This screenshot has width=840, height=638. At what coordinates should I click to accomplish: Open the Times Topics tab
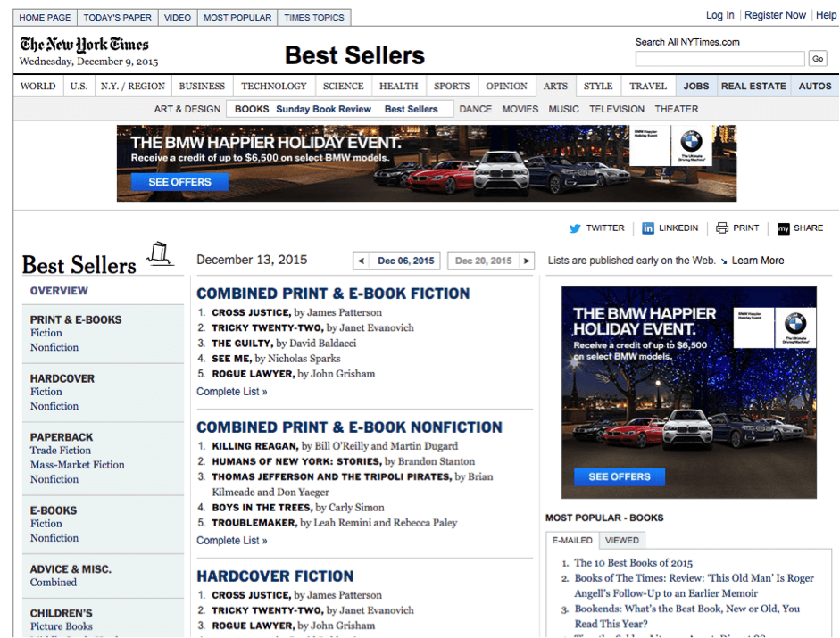pyautogui.click(x=314, y=18)
